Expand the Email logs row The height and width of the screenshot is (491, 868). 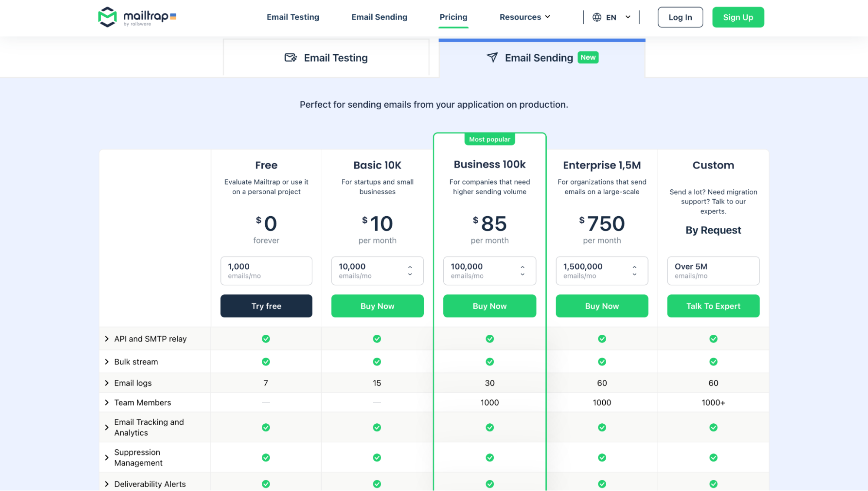tap(107, 383)
